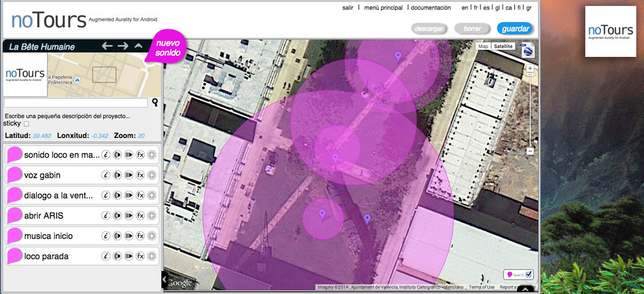Switch language to 'es'
This screenshot has height=294, width=644.
486,8
